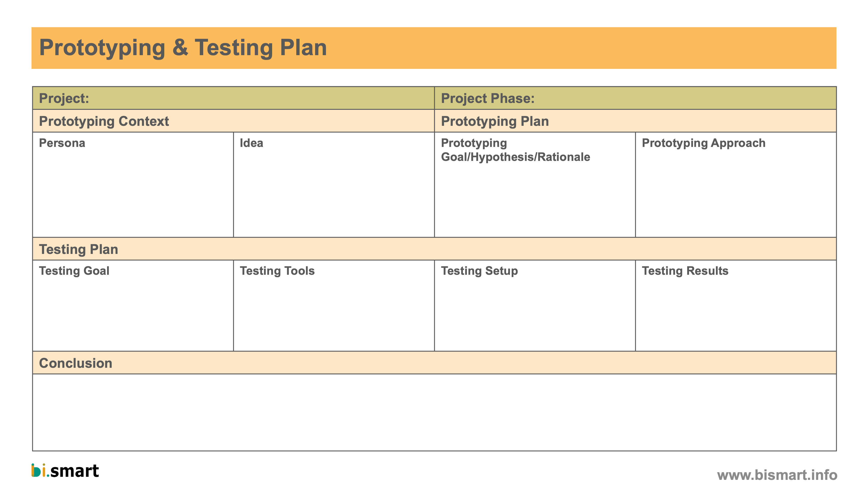Click inside the Testing Results cell
Screen dimensions: 868x488
coord(736,306)
